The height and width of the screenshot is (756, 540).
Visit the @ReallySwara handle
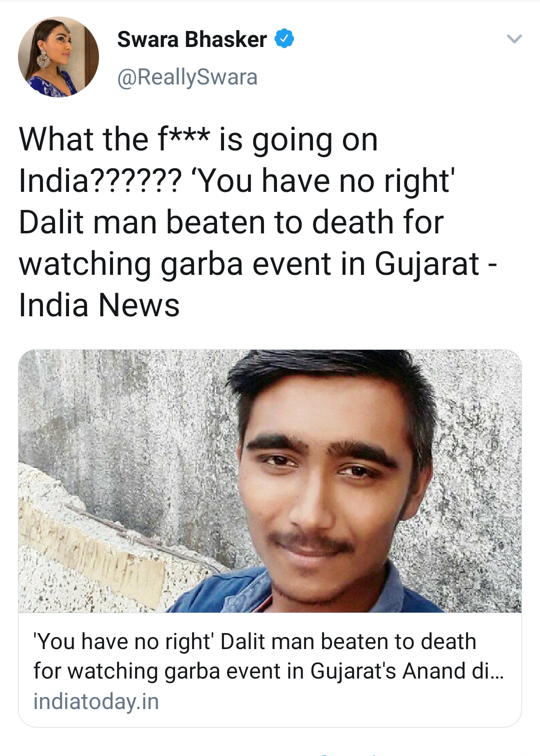pos(187,77)
